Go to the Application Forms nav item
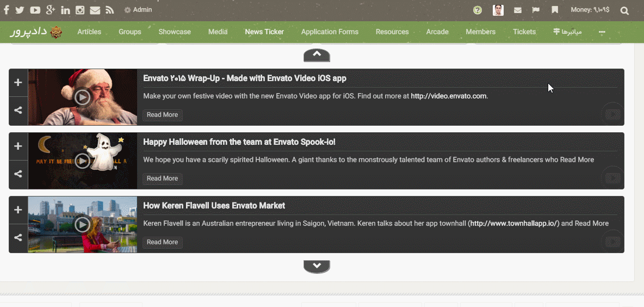 (330, 32)
